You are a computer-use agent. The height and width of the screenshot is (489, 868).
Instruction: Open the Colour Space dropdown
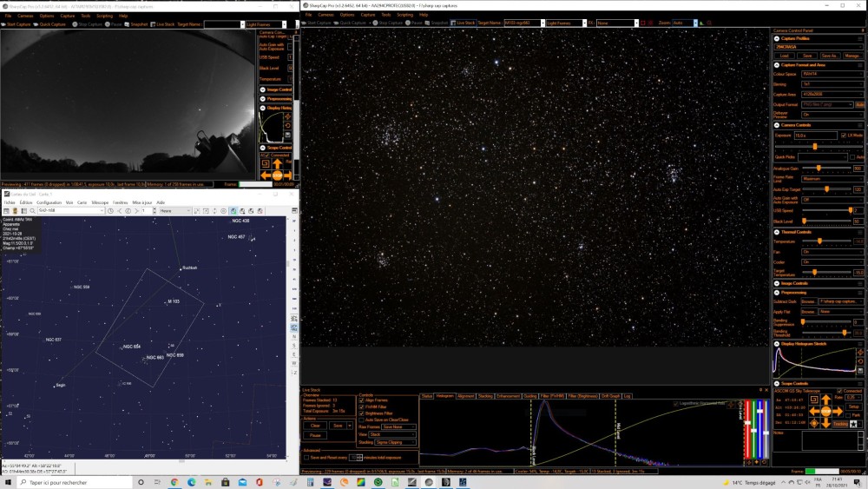click(832, 74)
